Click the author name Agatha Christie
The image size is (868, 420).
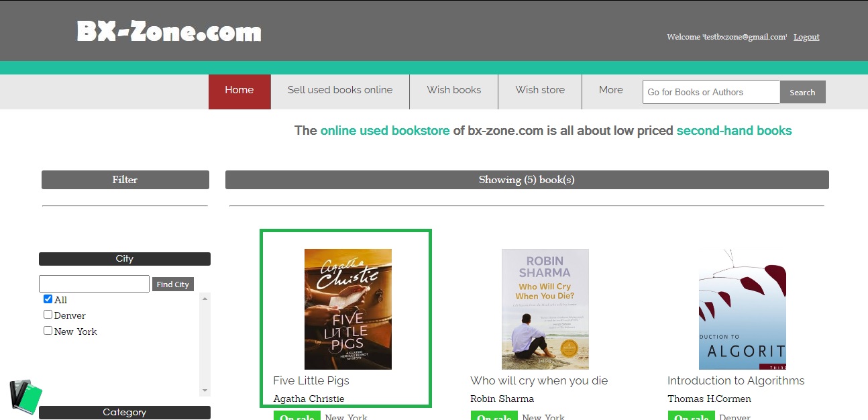(x=309, y=399)
